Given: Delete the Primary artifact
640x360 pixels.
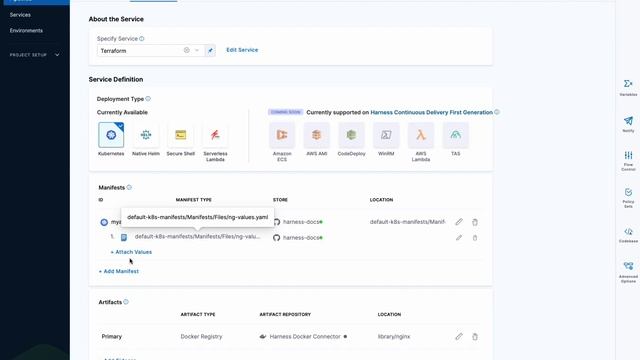Looking at the screenshot, I should click(x=475, y=337).
